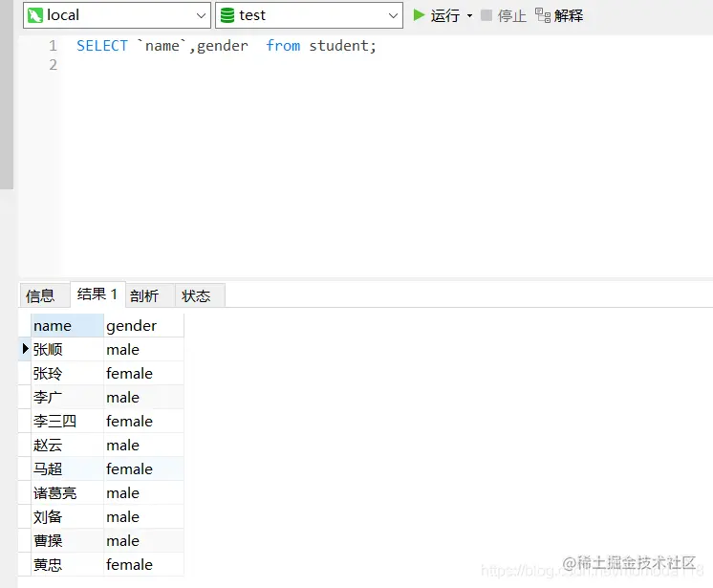Screen dimensions: 713x588
Task: Select the 张顺 name cell
Action: [67, 350]
